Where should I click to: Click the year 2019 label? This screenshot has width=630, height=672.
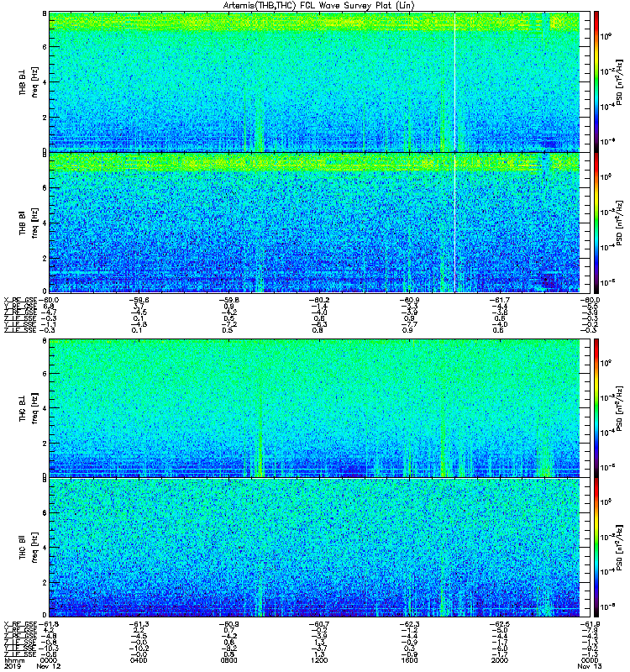(13, 666)
